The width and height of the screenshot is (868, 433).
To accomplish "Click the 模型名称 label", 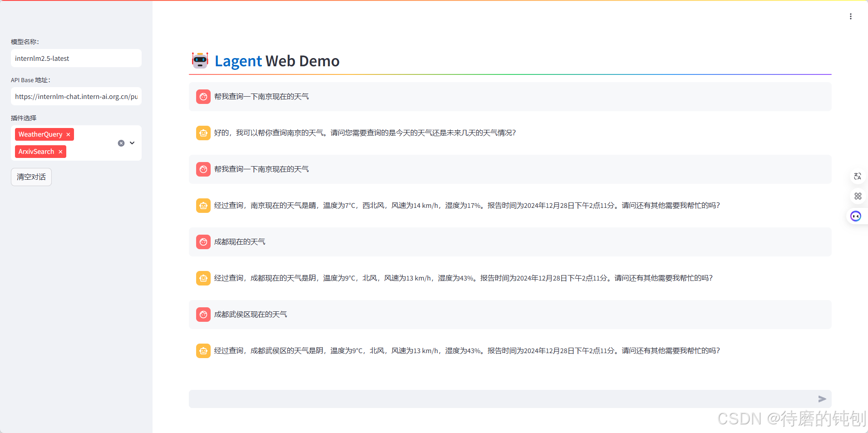I will click(x=25, y=42).
